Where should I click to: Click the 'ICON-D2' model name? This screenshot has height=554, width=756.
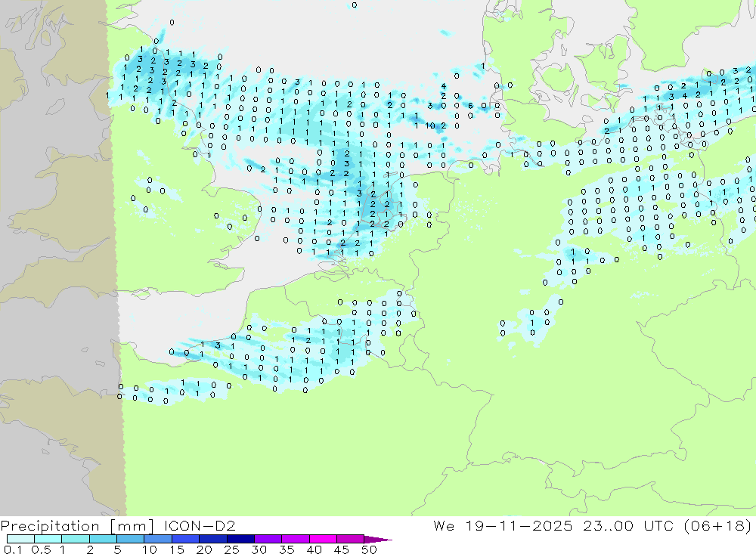click(200, 525)
